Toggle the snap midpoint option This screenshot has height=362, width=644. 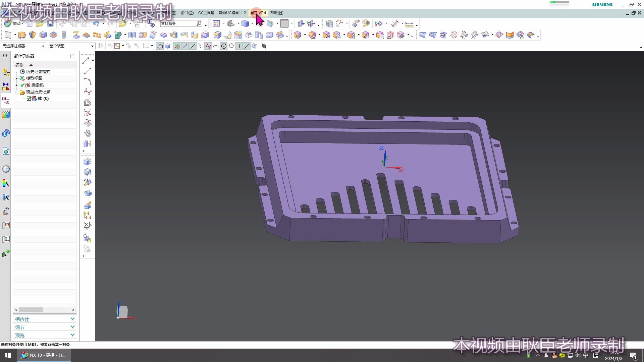click(193, 46)
